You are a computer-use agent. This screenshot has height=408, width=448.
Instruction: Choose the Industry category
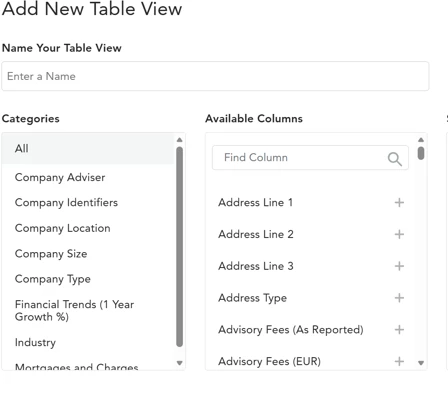click(x=88, y=342)
